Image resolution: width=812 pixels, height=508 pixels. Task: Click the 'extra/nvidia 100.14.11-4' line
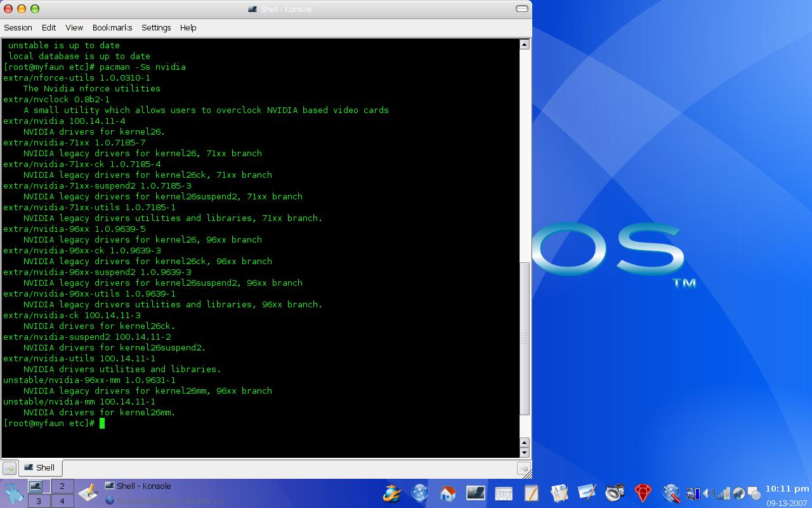(x=64, y=121)
